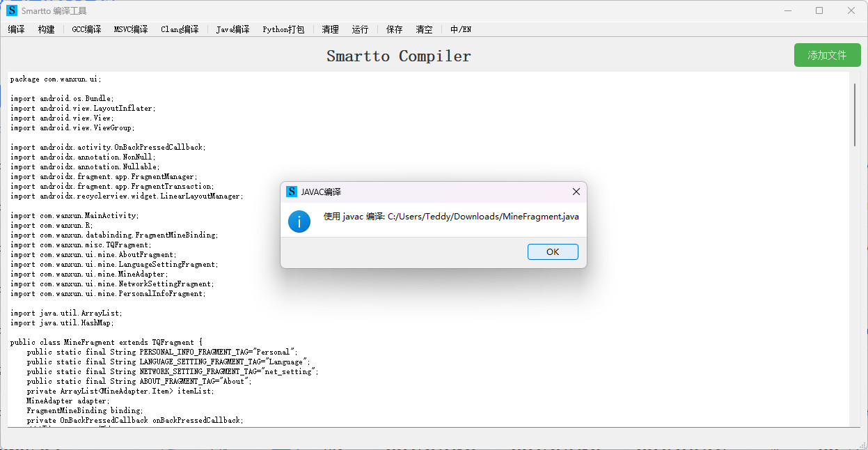Select MSVC编译 in the menu bar
The height and width of the screenshot is (450, 868).
(x=131, y=29)
